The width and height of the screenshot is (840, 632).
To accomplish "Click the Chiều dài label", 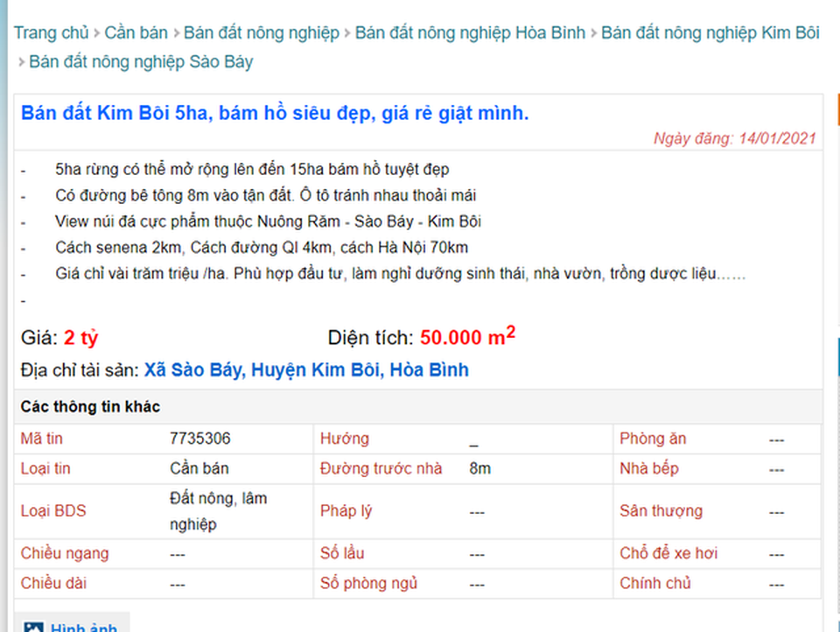I will [x=53, y=583].
